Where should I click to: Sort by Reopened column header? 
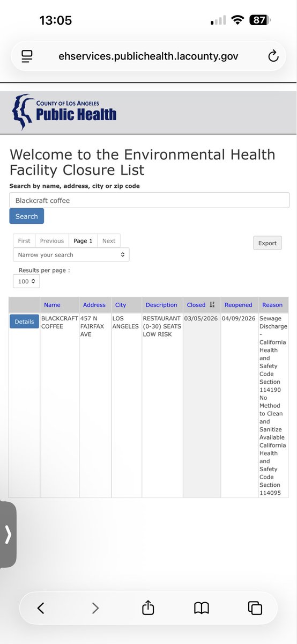[239, 305]
